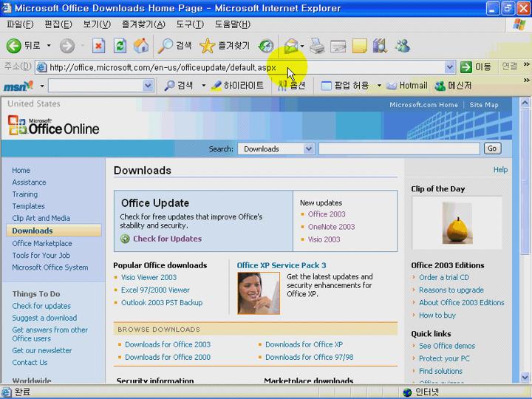Image resolution: width=532 pixels, height=399 pixels.
Task: Expand MSN toolbar overflow chevron
Action: pyautogui.click(x=526, y=81)
